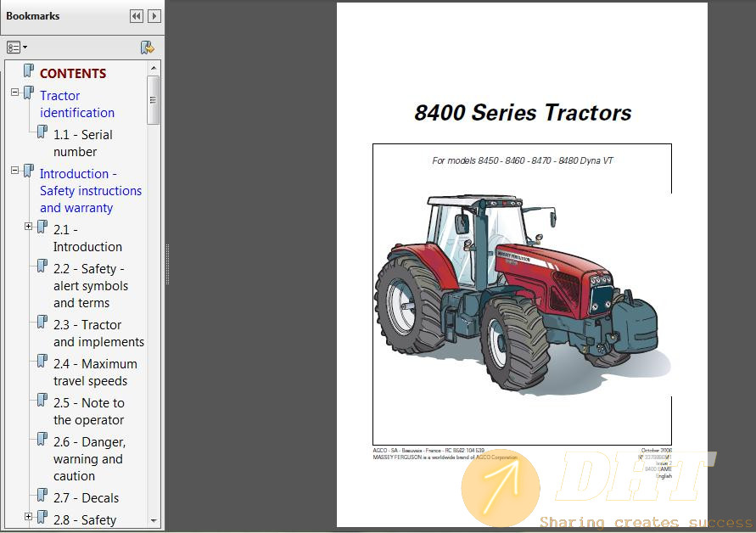Screen dimensions: 756x533
Task: Click the bookmark icon beside 2.5 - Note to the operator
Action: click(42, 401)
